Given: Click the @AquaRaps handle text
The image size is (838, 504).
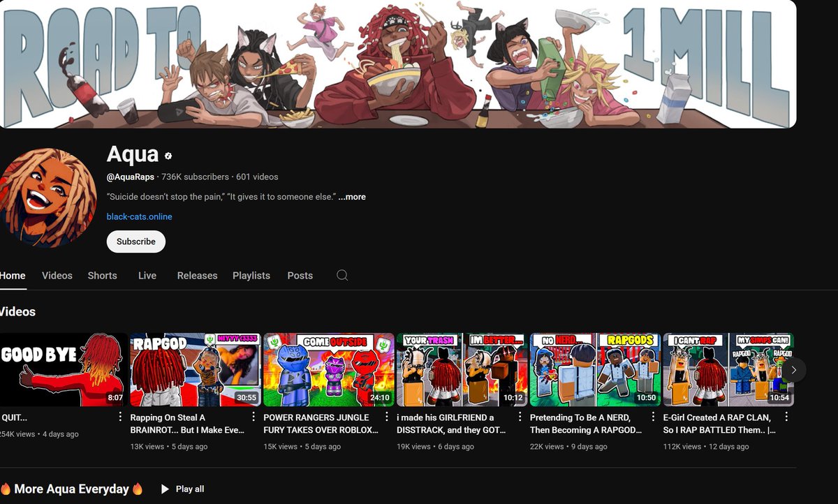Looking at the screenshot, I should pos(131,177).
